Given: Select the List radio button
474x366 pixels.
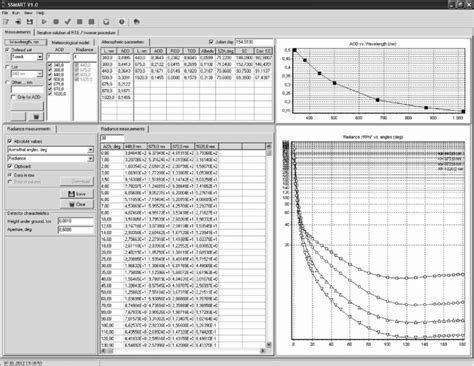Looking at the screenshot, I should (8, 67).
